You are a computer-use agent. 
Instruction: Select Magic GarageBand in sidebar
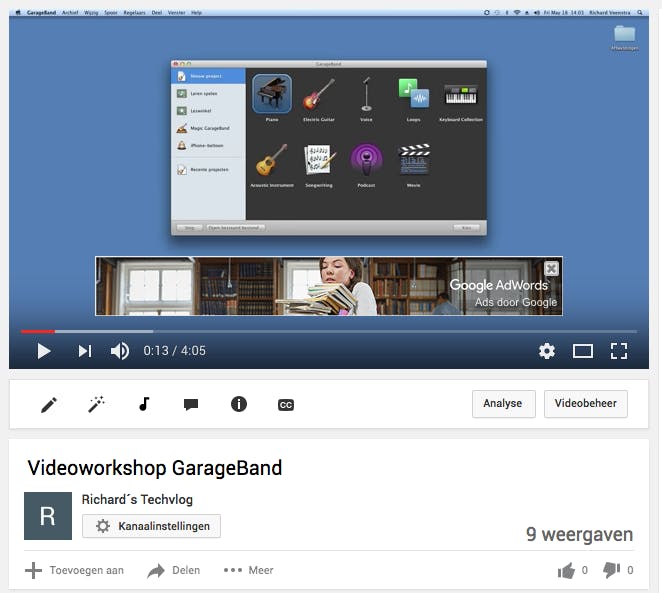(208, 128)
